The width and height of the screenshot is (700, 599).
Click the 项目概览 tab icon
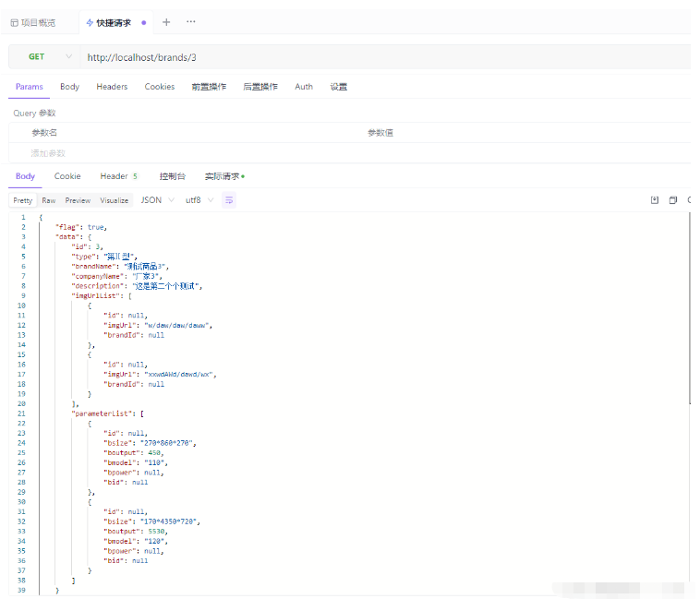click(14, 23)
